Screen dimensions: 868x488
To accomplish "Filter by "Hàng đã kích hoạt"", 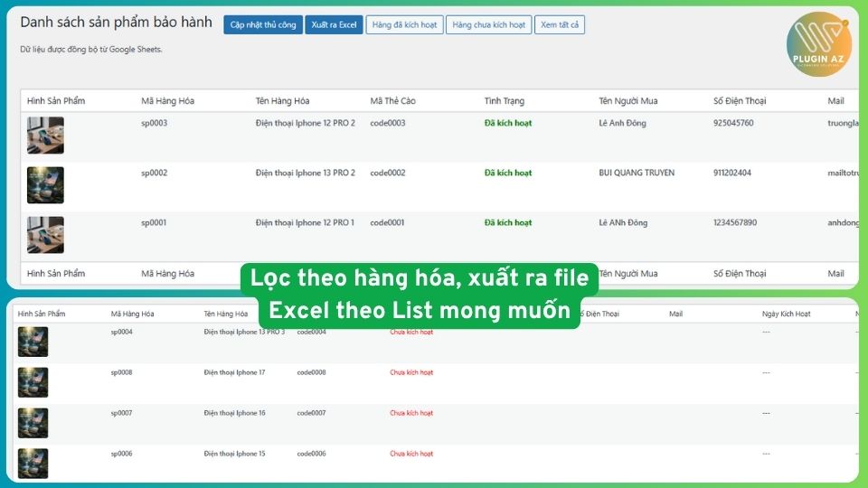I will pos(404,25).
